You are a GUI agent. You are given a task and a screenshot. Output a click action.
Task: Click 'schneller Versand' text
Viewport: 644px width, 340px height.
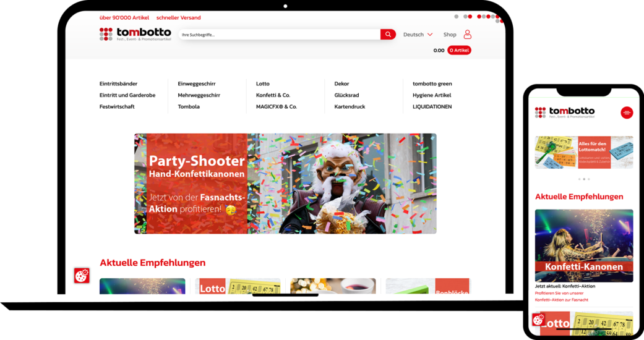(x=178, y=18)
